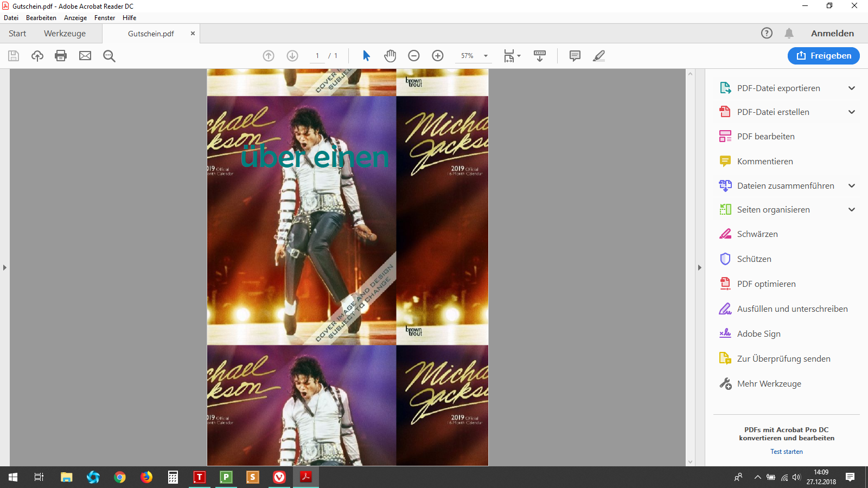This screenshot has height=488, width=868.
Task: Close the Gutschein.pdf tab
Action: click(x=193, y=34)
